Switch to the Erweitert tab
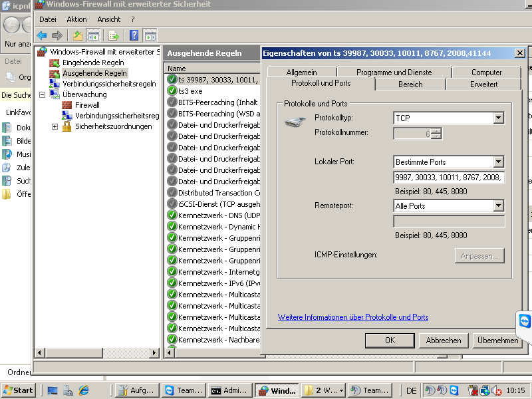This screenshot has height=399, width=532. click(483, 84)
